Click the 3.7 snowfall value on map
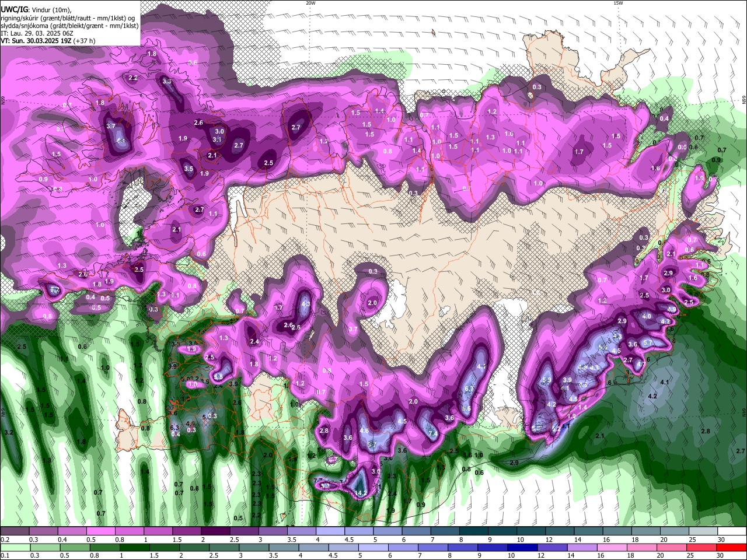 pyautogui.click(x=111, y=126)
